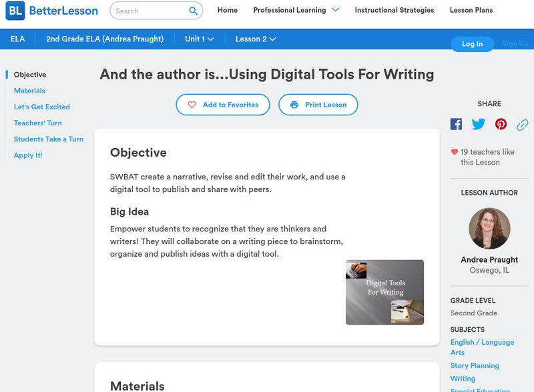Open the Lesson 2 dropdown
Image resolution: width=534 pixels, height=392 pixels.
256,39
